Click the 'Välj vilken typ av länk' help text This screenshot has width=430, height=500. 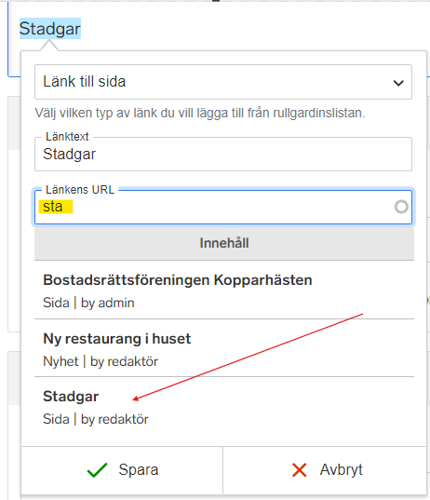pos(200,113)
